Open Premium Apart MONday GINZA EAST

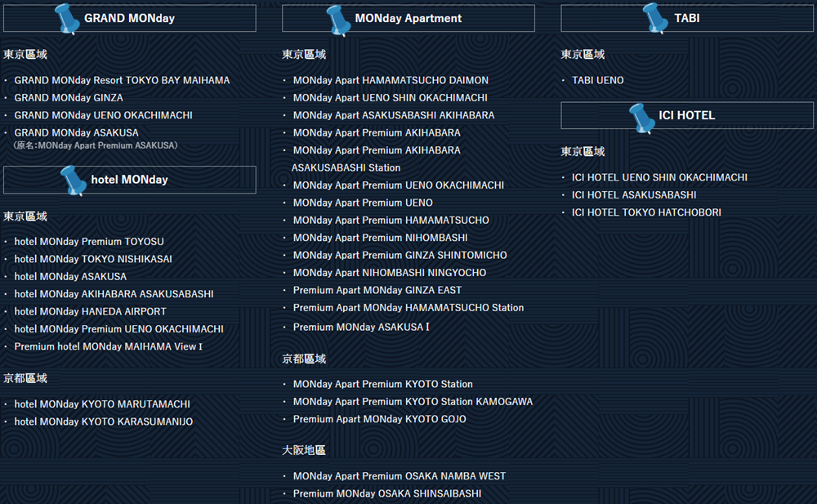[x=377, y=290]
